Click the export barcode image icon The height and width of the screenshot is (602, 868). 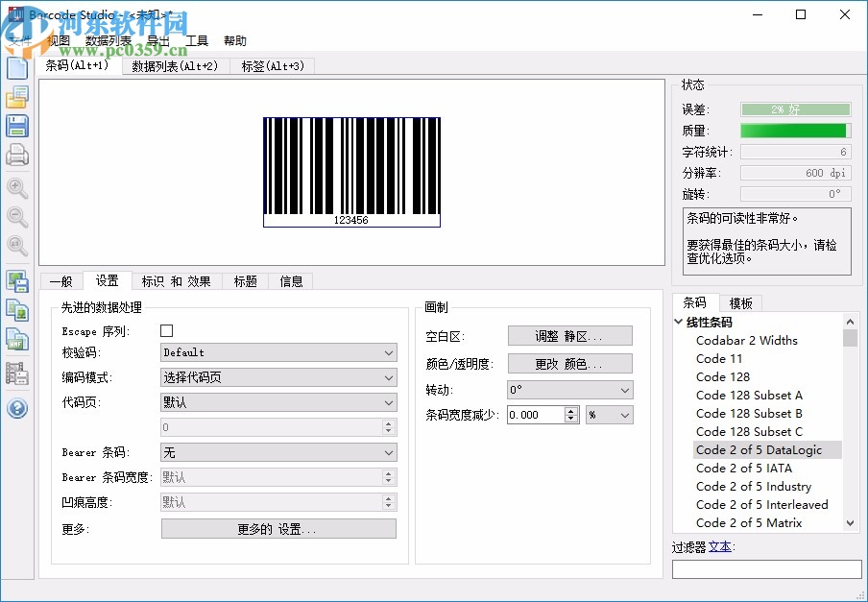[16, 280]
